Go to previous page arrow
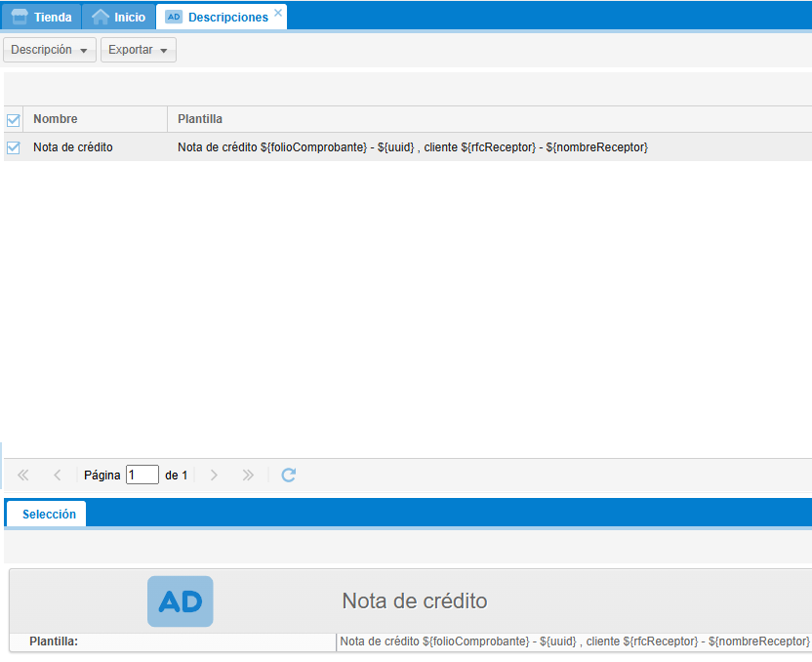 (x=57, y=476)
